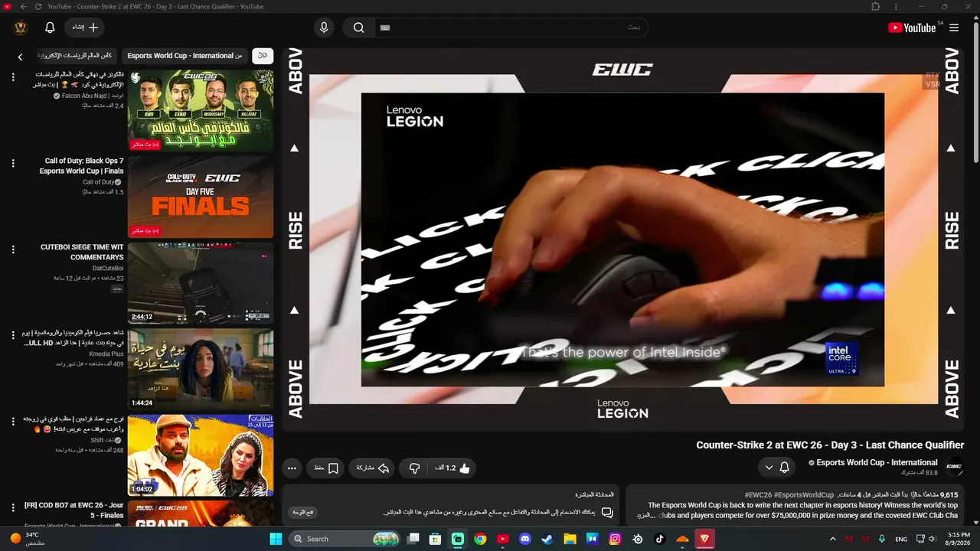Open "[FR] COD BO7 at EWC 26" title
This screenshot has height=551, width=980.
pos(74,510)
